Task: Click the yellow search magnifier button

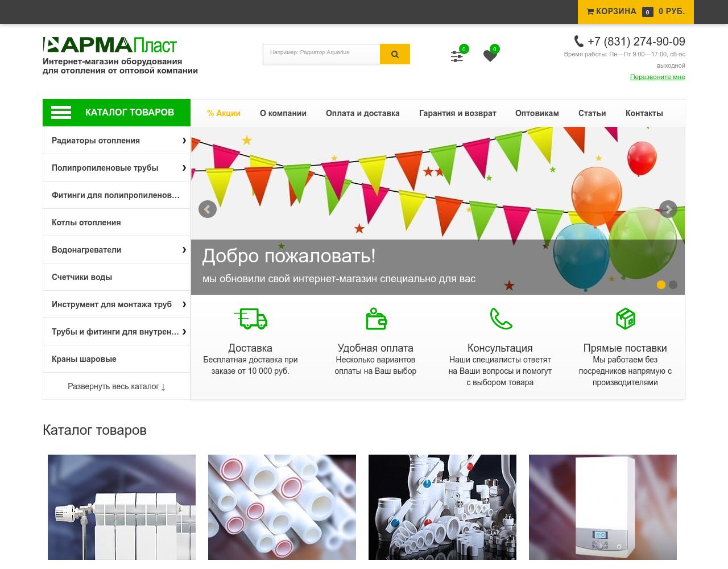Action: (x=395, y=54)
